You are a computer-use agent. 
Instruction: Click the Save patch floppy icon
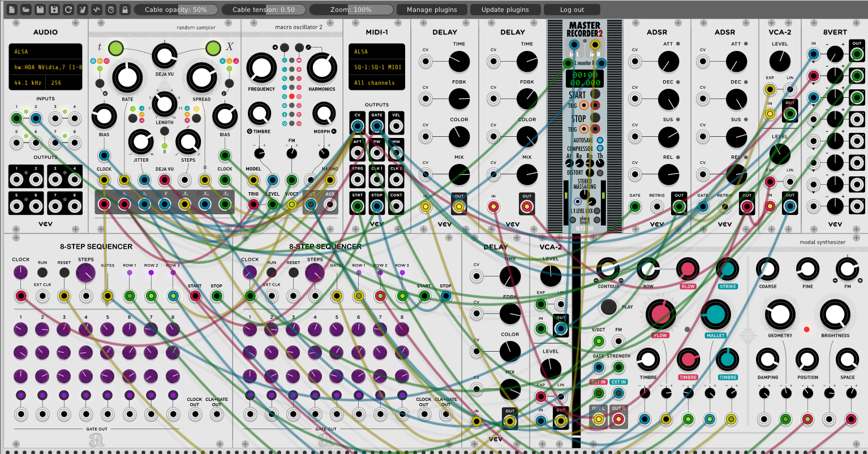pos(40,10)
